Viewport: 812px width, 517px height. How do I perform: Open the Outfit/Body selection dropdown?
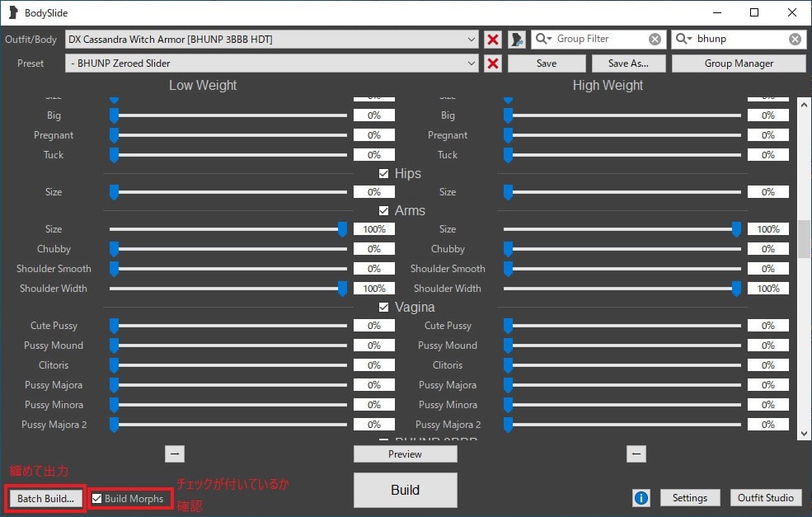(471, 38)
